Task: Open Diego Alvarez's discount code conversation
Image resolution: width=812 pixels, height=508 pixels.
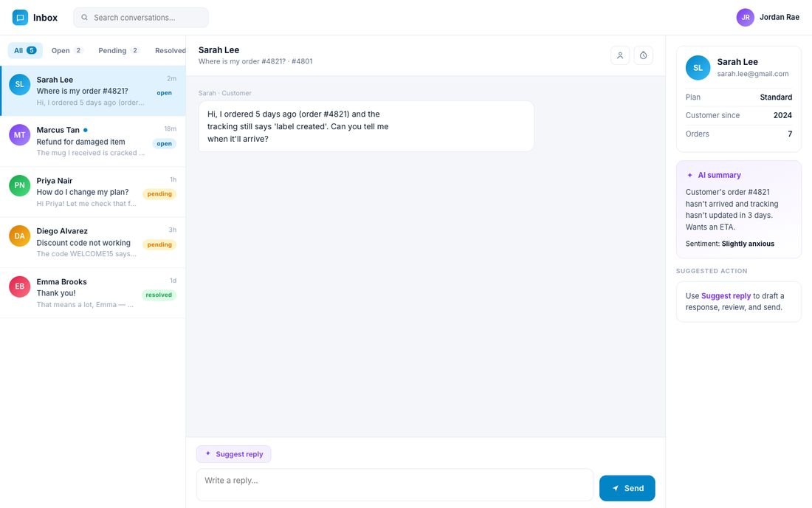Action: click(93, 242)
